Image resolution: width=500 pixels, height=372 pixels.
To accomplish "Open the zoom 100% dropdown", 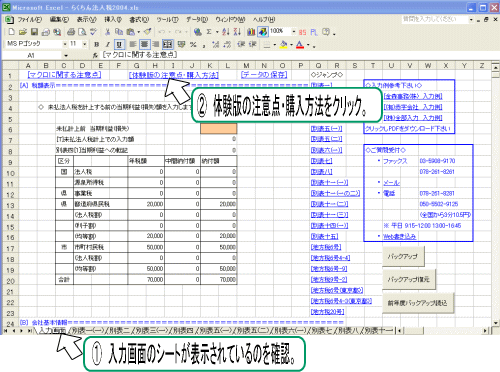I will click(x=294, y=32).
